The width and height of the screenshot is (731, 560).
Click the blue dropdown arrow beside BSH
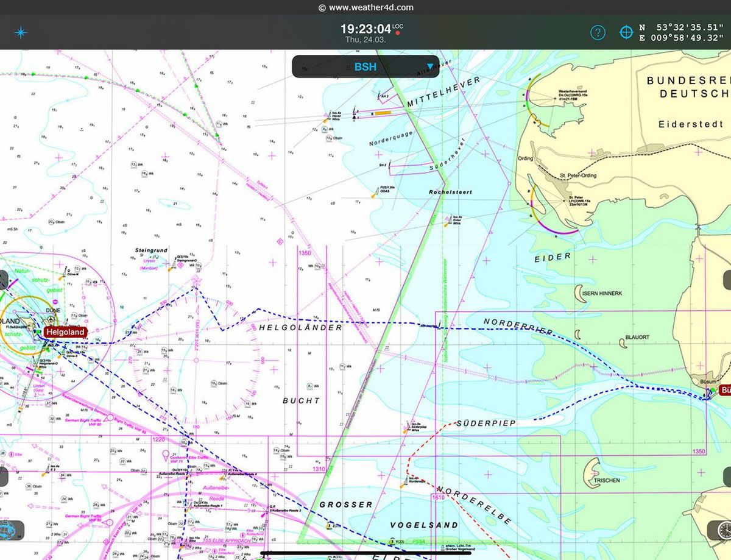[x=430, y=66]
